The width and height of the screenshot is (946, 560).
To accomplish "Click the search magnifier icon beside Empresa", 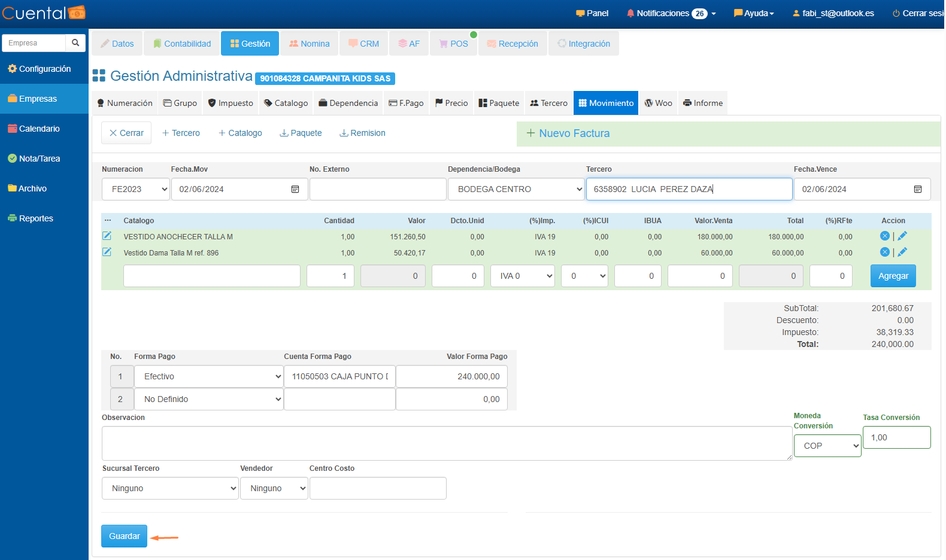I will pyautogui.click(x=75, y=43).
